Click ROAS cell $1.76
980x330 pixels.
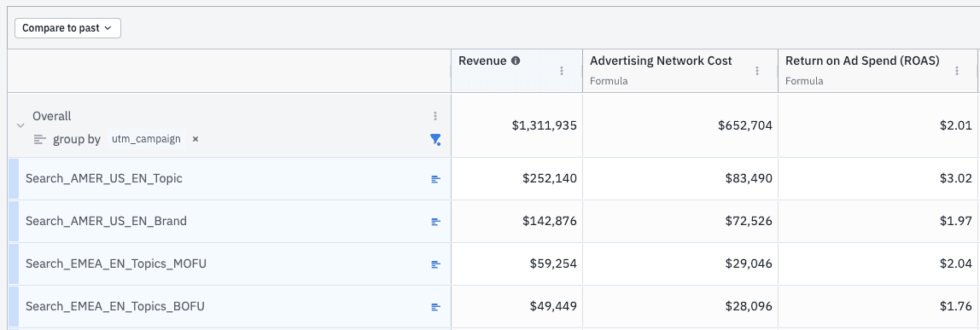coord(956,306)
